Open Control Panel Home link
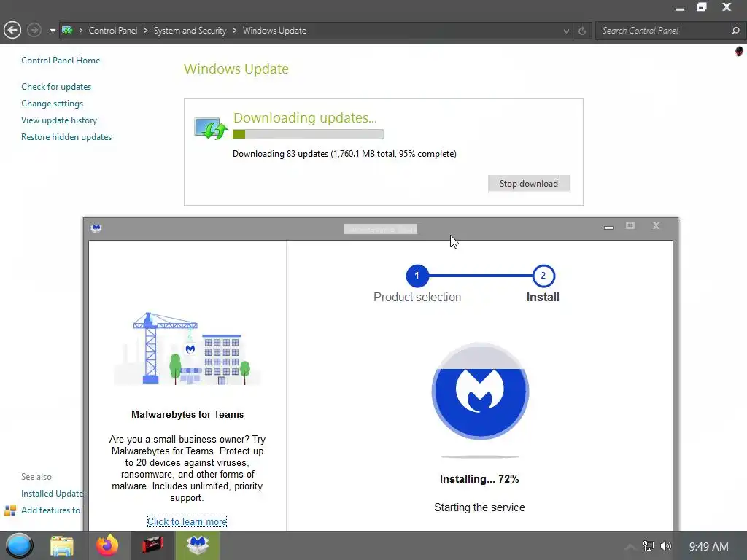Viewport: 747px width, 560px height. (x=61, y=61)
